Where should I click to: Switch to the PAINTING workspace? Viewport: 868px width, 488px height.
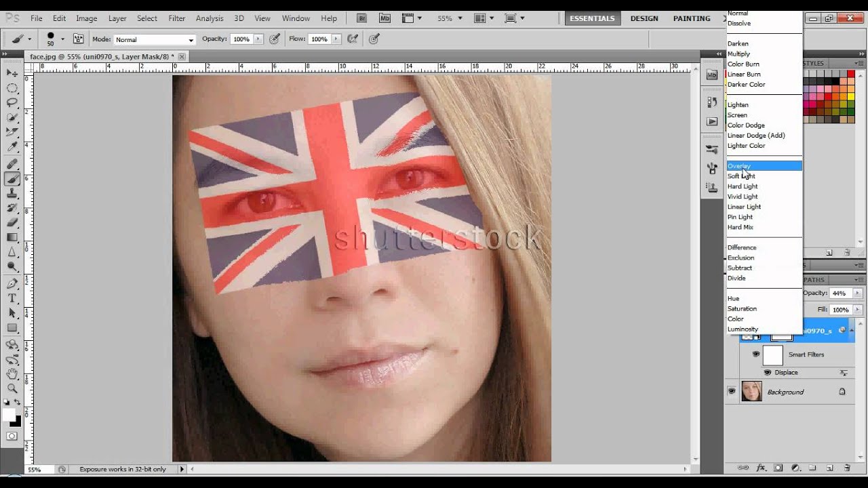tap(692, 18)
